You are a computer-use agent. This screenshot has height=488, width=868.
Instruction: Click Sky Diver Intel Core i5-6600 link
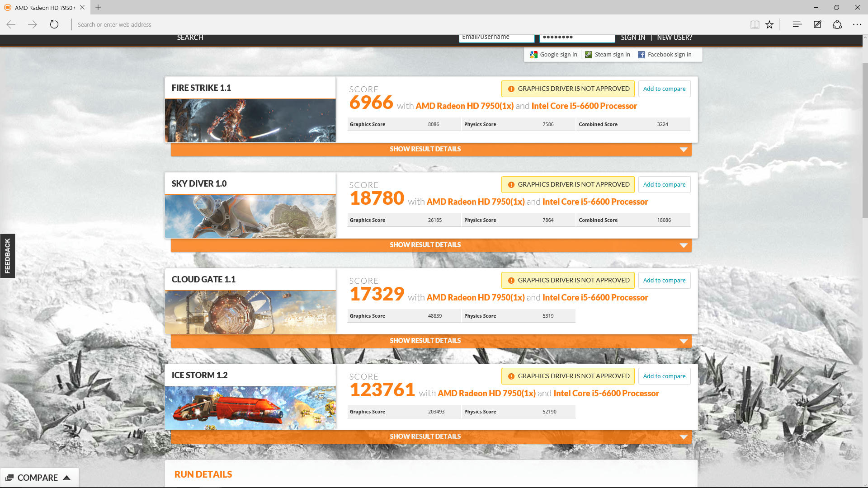(x=595, y=202)
